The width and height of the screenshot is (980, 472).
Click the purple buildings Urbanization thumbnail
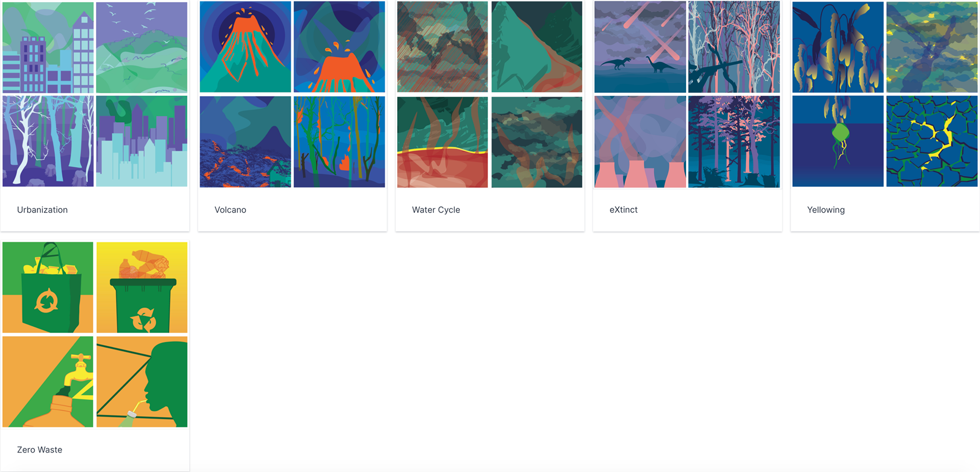pyautogui.click(x=48, y=47)
